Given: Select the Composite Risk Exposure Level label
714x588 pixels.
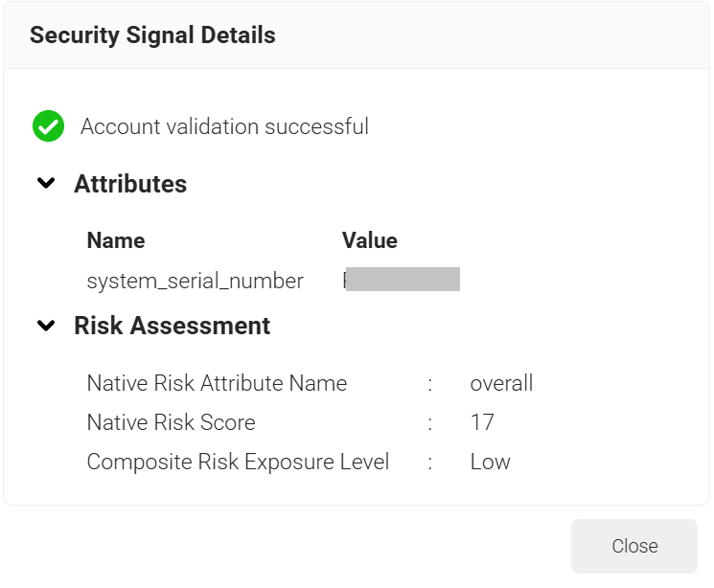Looking at the screenshot, I should (238, 462).
